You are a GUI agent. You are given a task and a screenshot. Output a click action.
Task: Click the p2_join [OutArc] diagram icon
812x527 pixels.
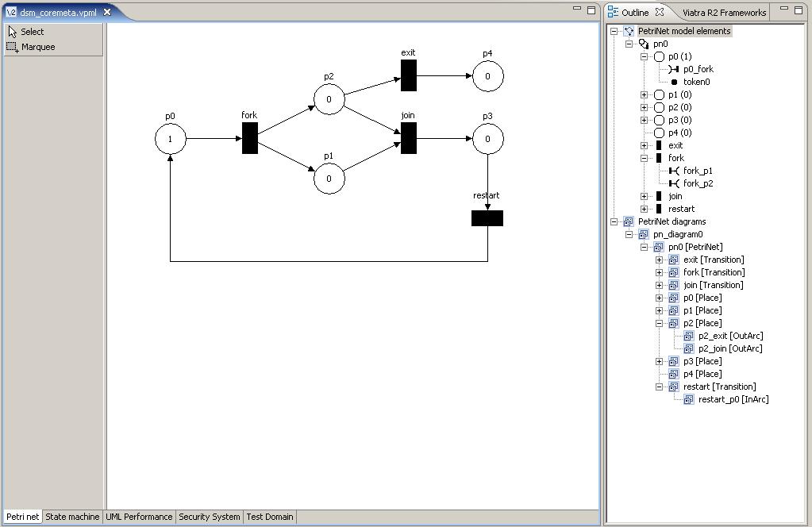689,349
